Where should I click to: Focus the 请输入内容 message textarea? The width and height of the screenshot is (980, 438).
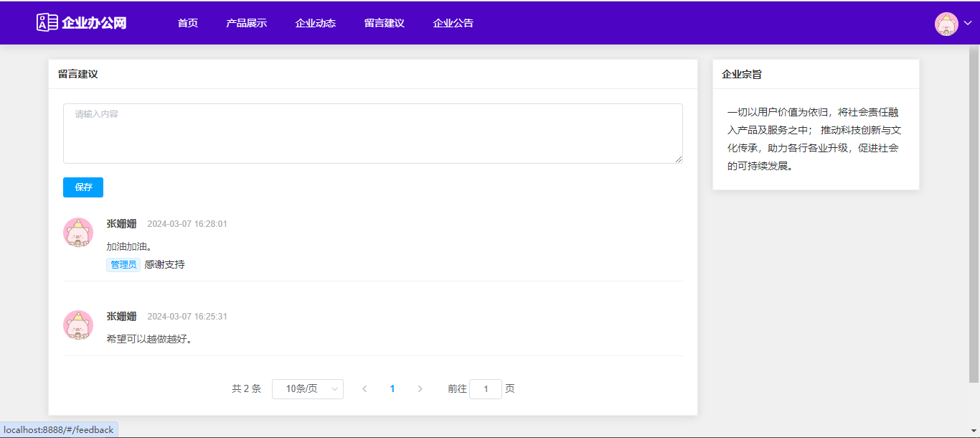[372, 134]
